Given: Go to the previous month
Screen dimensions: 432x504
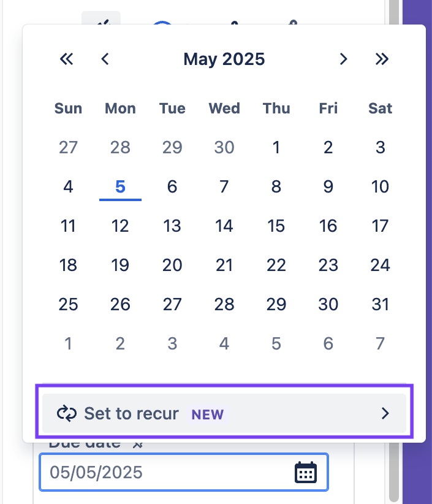Looking at the screenshot, I should coord(105,59).
